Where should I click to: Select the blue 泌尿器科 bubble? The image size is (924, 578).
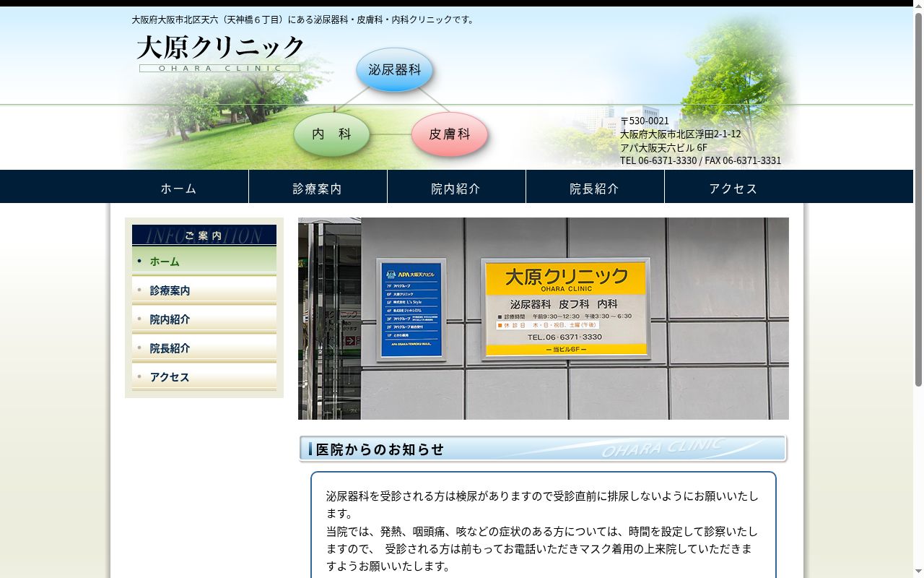[394, 69]
